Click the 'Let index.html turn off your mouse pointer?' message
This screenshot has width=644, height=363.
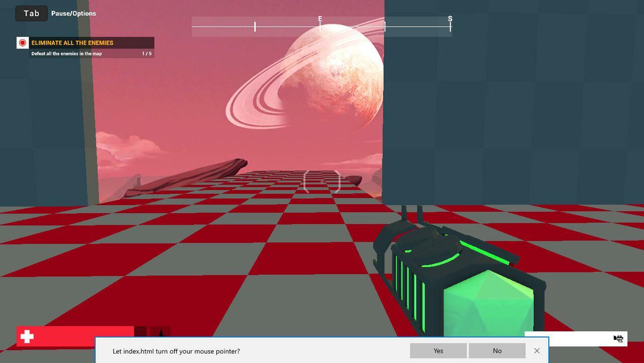[x=176, y=351]
